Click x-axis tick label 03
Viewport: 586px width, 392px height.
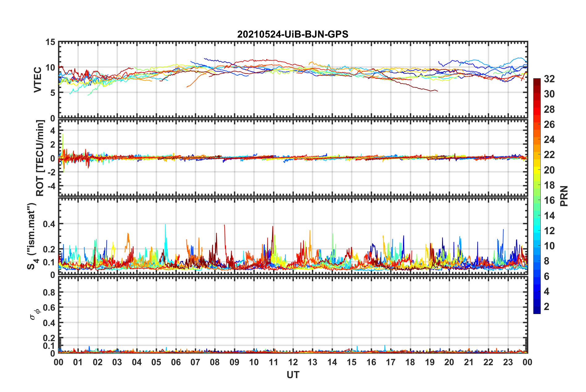pyautogui.click(x=117, y=362)
